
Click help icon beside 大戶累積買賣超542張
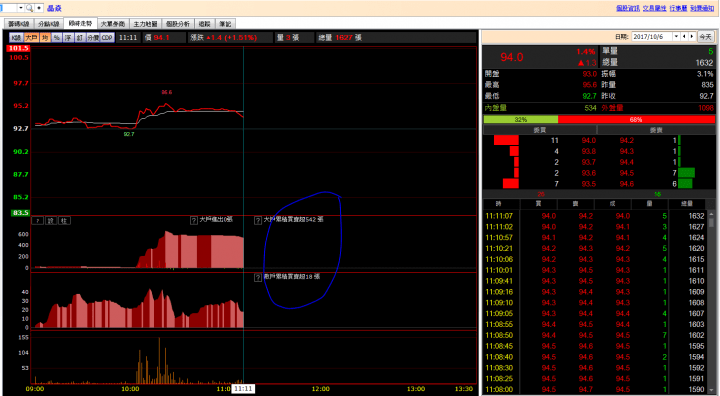tap(258, 221)
